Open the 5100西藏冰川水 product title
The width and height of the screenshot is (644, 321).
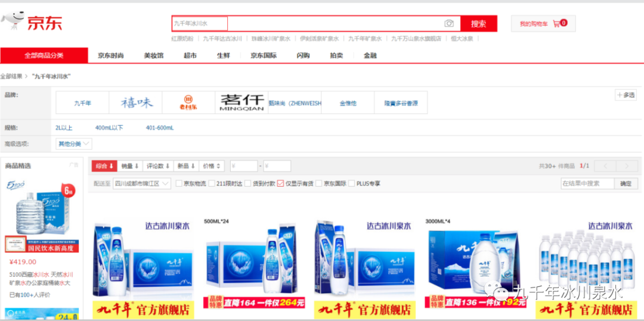click(40, 279)
